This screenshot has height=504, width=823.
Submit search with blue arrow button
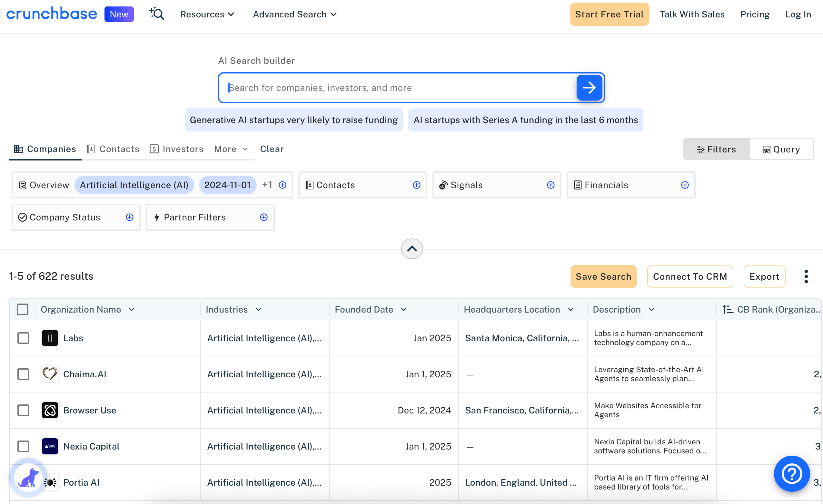click(589, 88)
